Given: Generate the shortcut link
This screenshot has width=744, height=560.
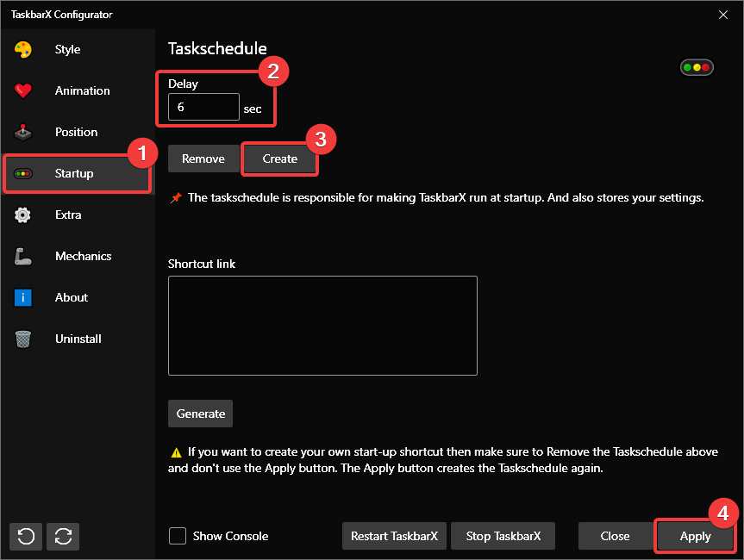Looking at the screenshot, I should tap(201, 414).
